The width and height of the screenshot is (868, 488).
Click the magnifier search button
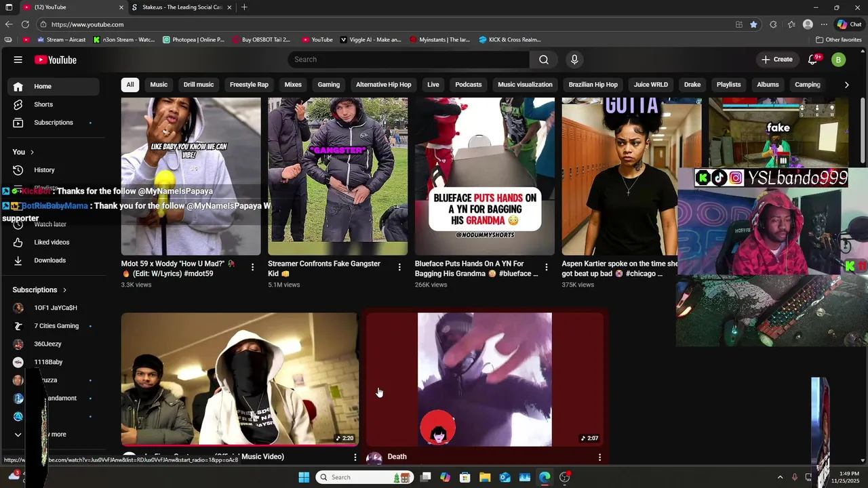point(544,60)
